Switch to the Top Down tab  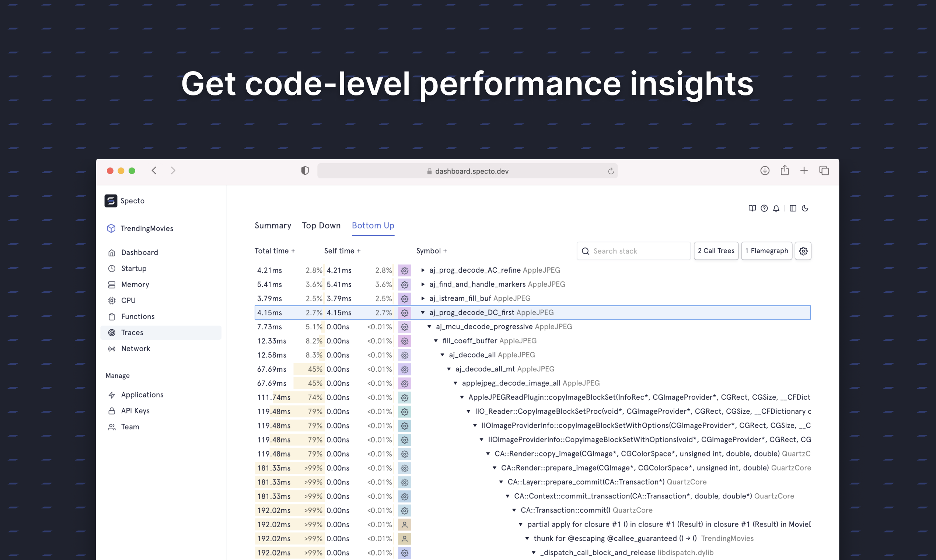coord(321,225)
